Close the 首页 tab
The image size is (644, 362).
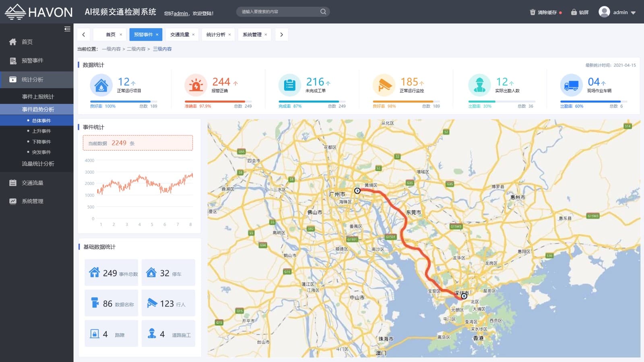[121, 35]
